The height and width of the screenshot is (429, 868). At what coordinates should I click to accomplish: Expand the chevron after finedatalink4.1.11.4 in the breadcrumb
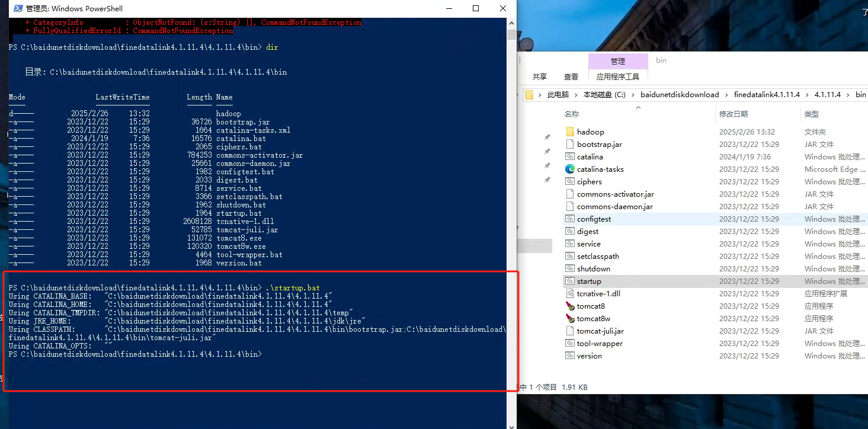[x=808, y=95]
